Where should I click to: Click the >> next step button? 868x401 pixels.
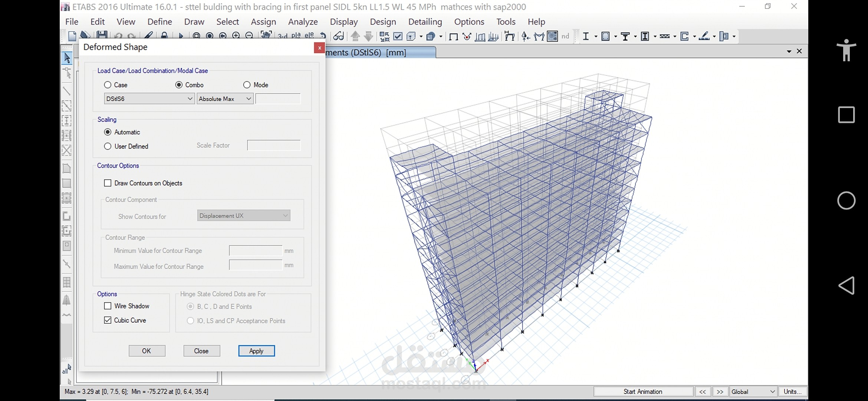(x=720, y=392)
